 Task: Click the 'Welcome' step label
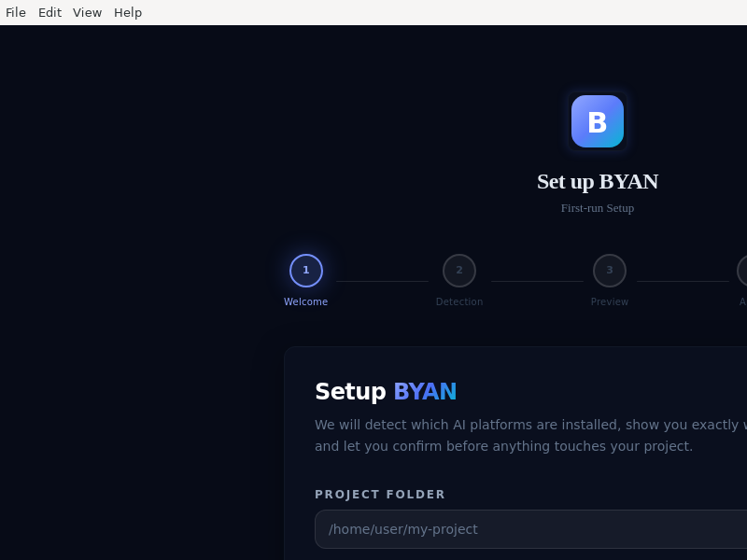(x=306, y=301)
